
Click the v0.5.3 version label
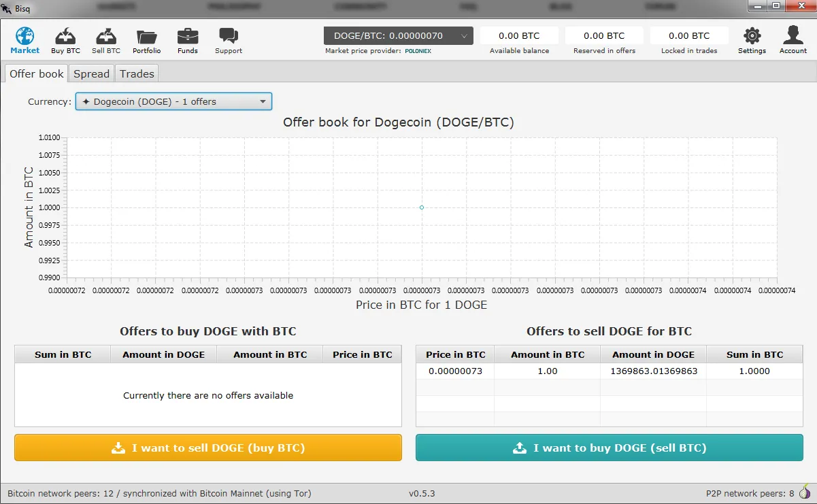422,493
